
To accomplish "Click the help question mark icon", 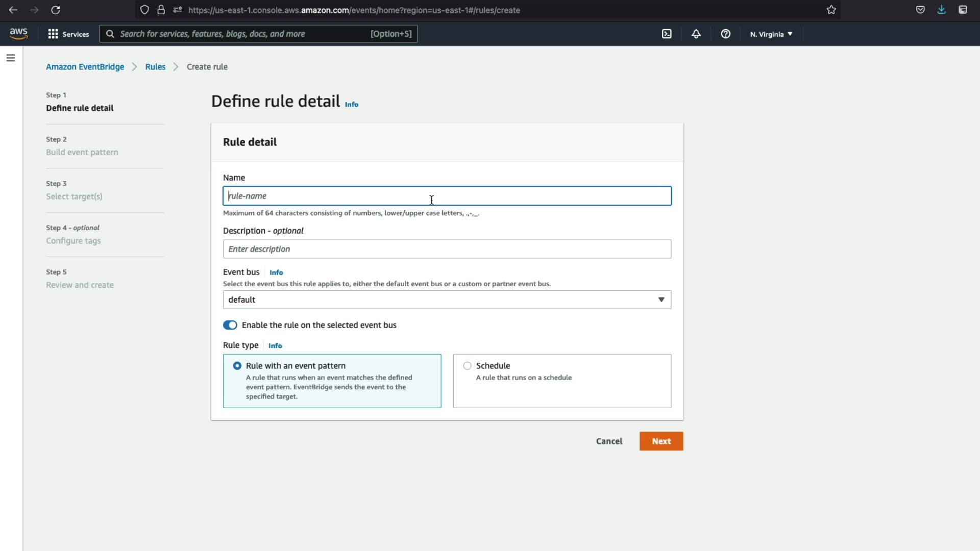I will [x=725, y=34].
